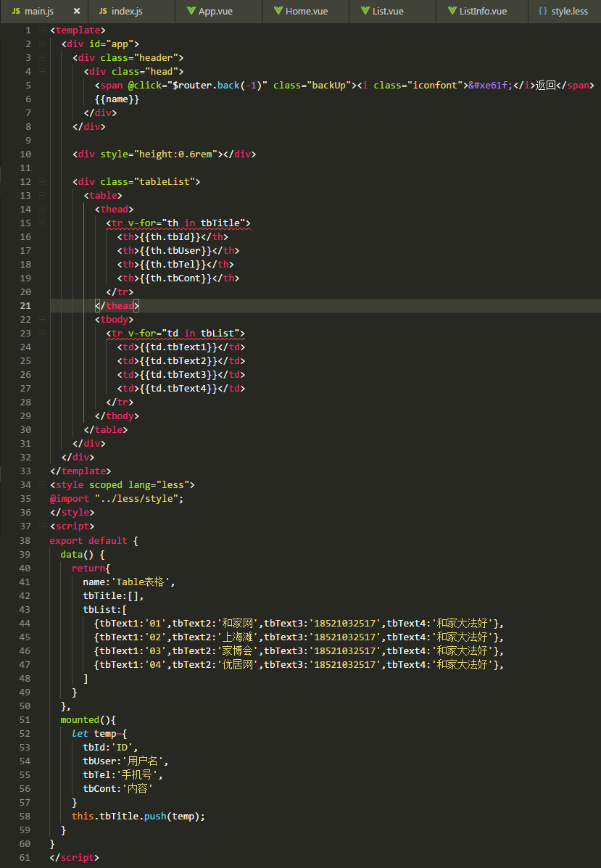Fold the tbList tr row on line 23
601x868 pixels.
[x=42, y=334]
